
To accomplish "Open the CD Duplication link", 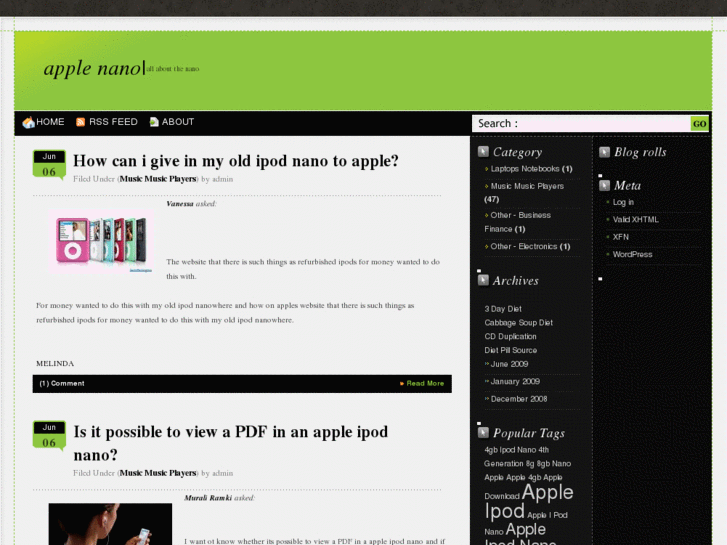I will tap(510, 336).
